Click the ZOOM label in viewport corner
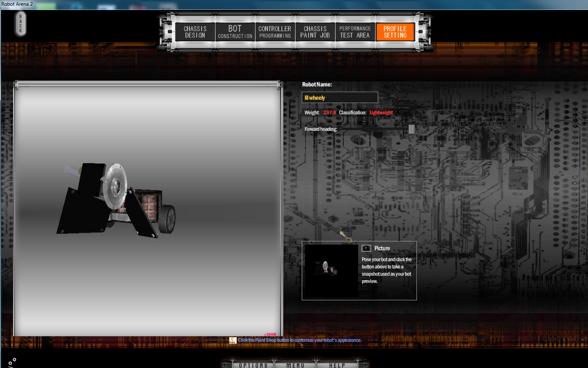Viewport: 588px width, 368px height. click(x=271, y=334)
